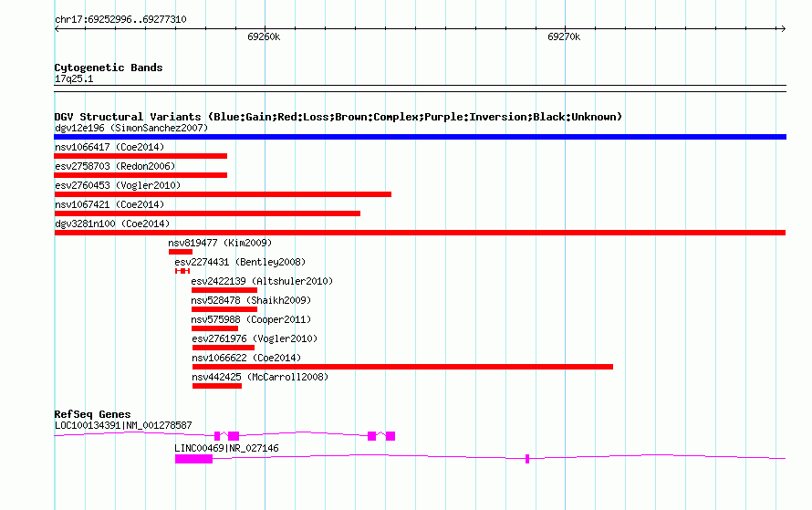Select the red bar under esv2422139
This screenshot has width=812, height=510.
(x=224, y=290)
